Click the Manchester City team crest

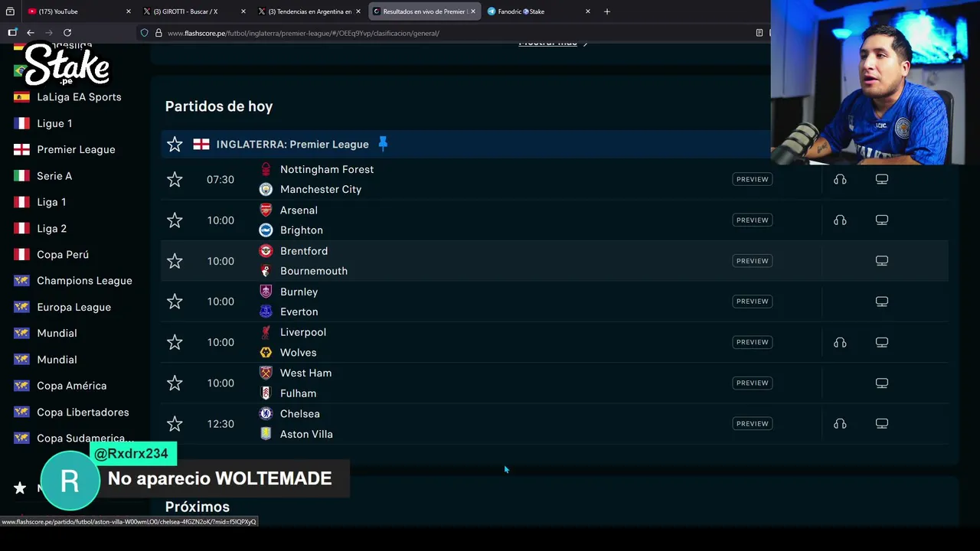tap(266, 189)
